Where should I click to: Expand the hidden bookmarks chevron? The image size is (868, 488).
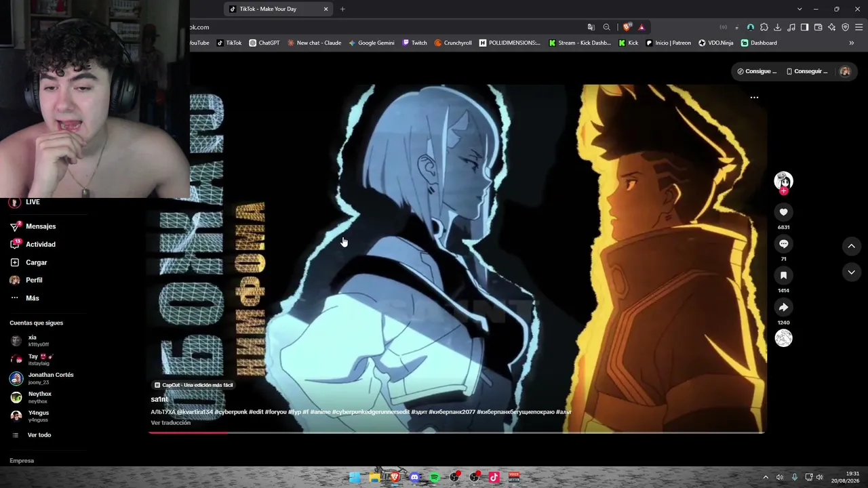(852, 43)
